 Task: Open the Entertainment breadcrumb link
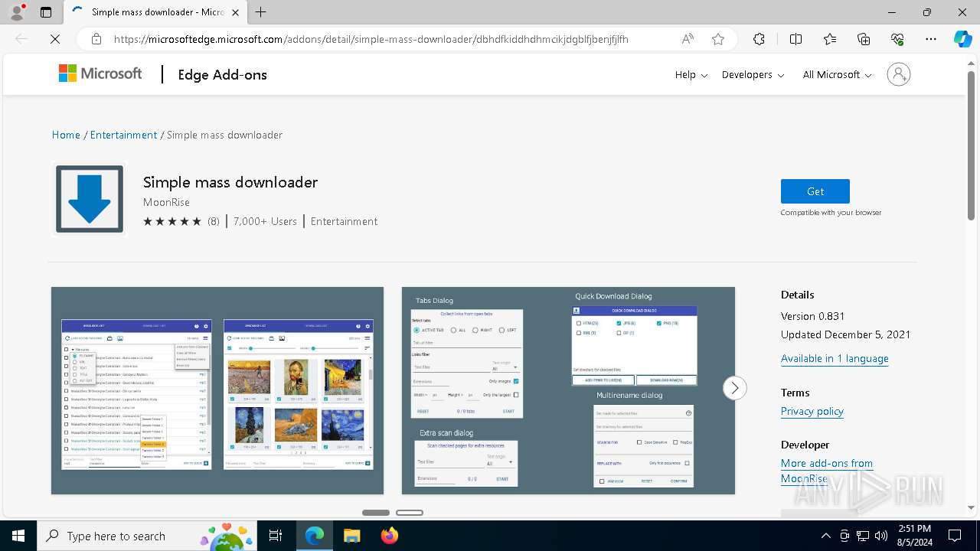pos(123,135)
